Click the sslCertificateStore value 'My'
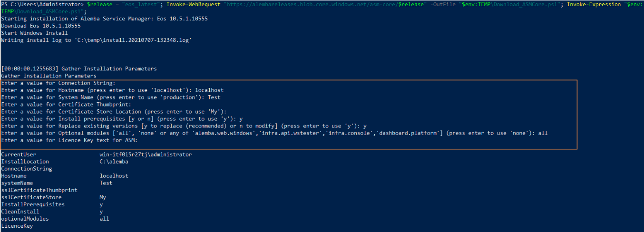Screen dimensions: 644x232 (x=103, y=197)
